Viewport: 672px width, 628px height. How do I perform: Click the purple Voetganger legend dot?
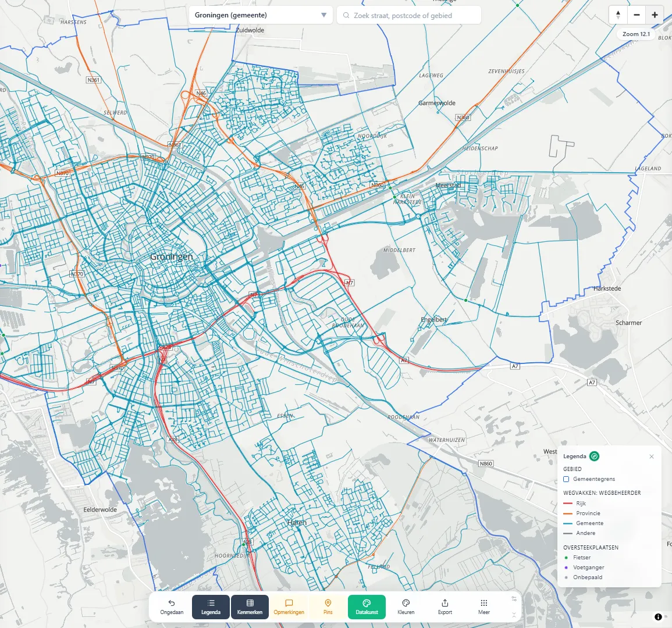point(566,568)
